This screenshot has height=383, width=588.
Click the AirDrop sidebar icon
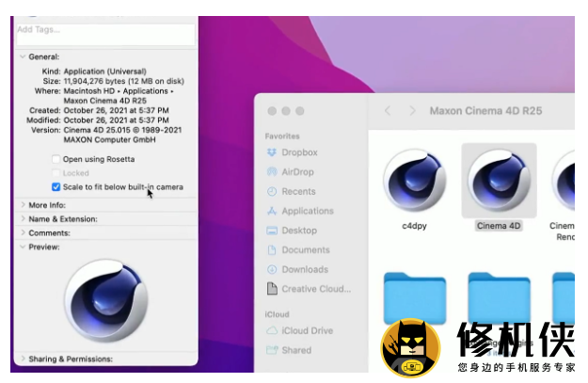coord(272,172)
